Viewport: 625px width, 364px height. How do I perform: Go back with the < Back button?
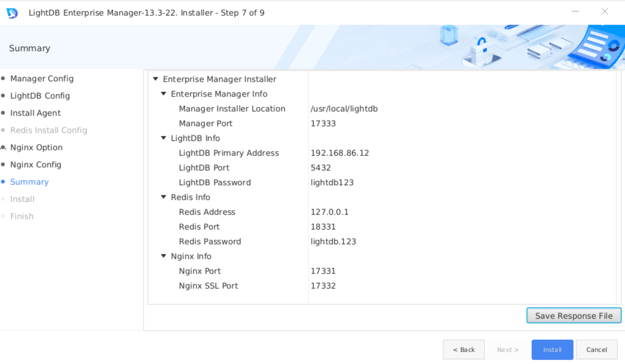pyautogui.click(x=464, y=350)
